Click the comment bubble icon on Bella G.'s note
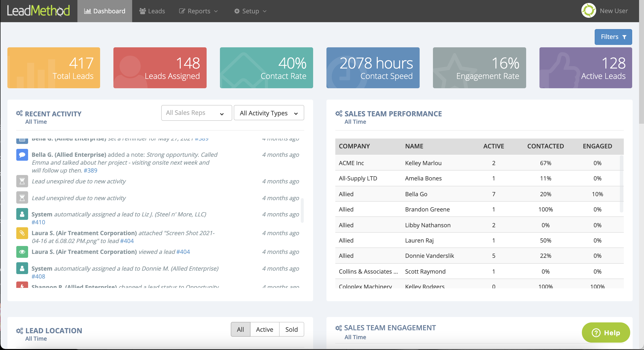The image size is (644, 350). [22, 155]
